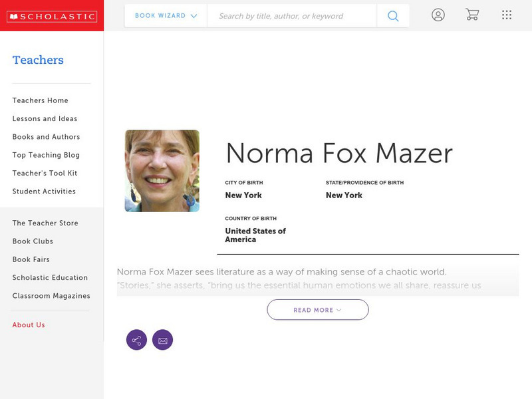The width and height of the screenshot is (532, 399).
Task: Click the search magnifying glass icon
Action: pos(392,15)
